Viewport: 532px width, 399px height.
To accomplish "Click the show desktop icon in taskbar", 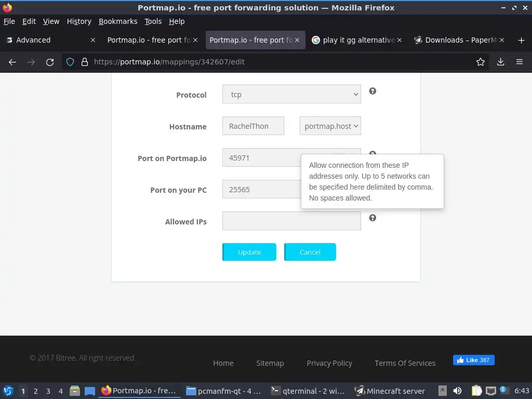I will 89,391.
